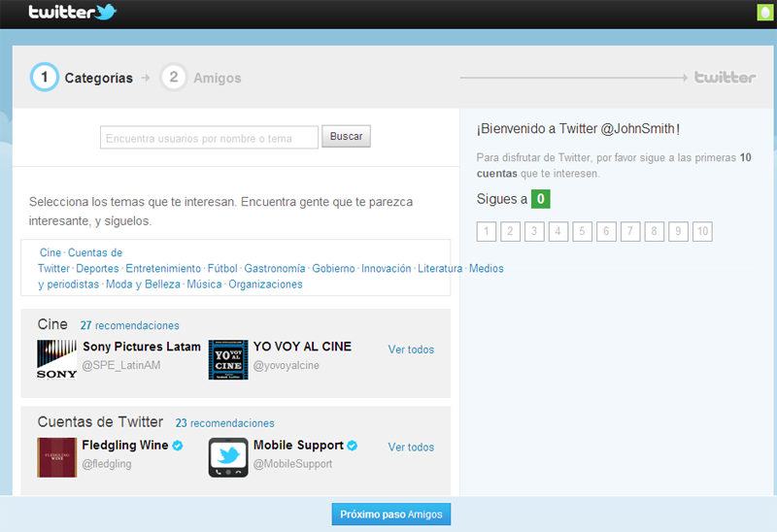This screenshot has width=777, height=532.
Task: Click follow slot number 5
Action: tap(582, 231)
